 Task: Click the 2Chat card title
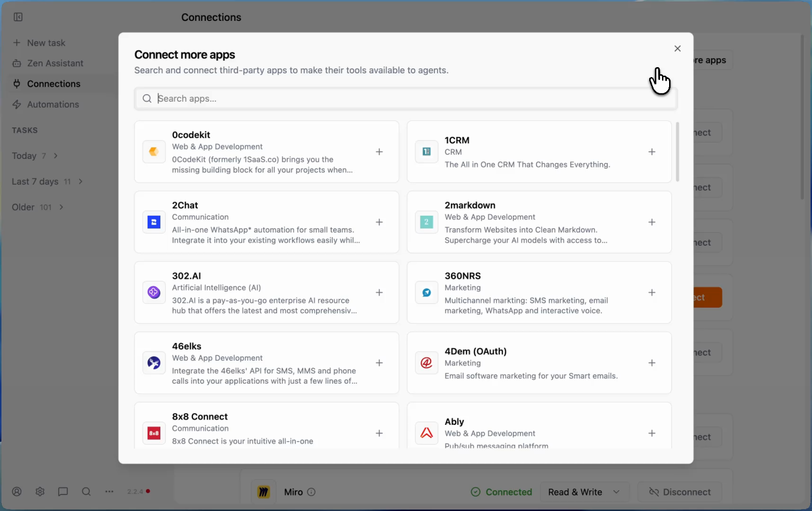pos(185,205)
